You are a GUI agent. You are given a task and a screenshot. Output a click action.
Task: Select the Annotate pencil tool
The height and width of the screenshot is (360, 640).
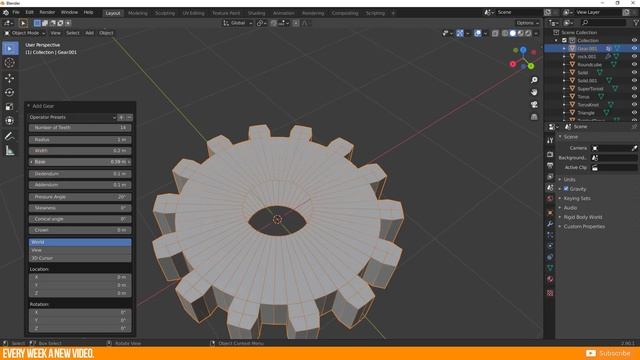click(x=10, y=136)
